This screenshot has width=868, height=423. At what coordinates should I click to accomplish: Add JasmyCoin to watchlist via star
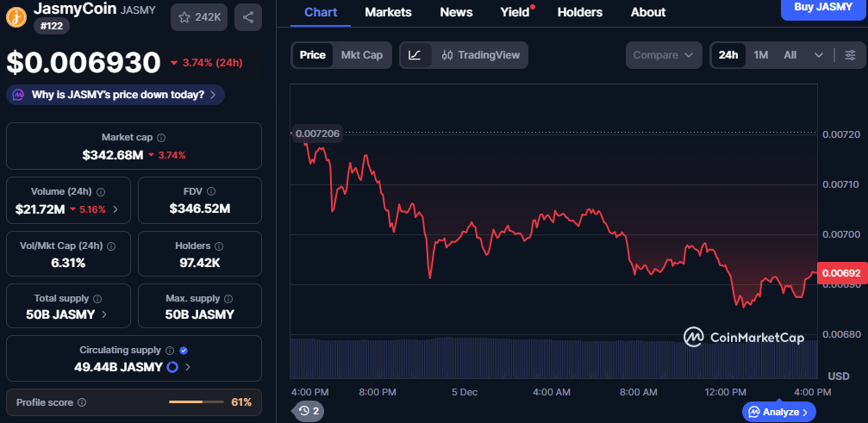[x=200, y=16]
